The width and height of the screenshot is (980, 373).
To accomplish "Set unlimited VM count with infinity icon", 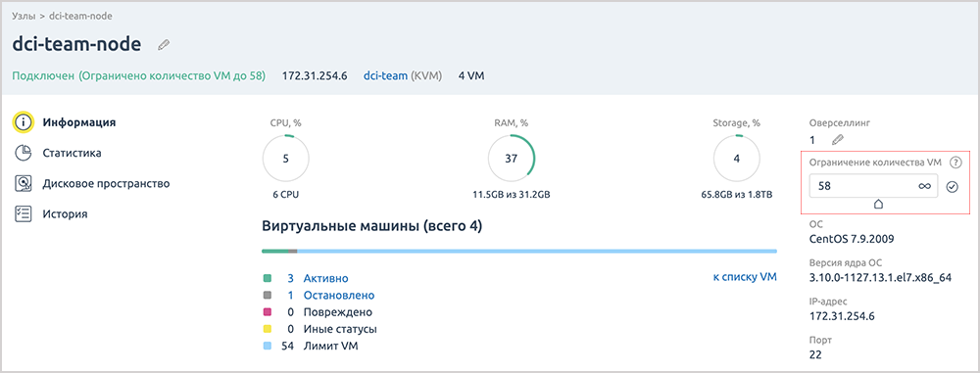I will click(924, 186).
